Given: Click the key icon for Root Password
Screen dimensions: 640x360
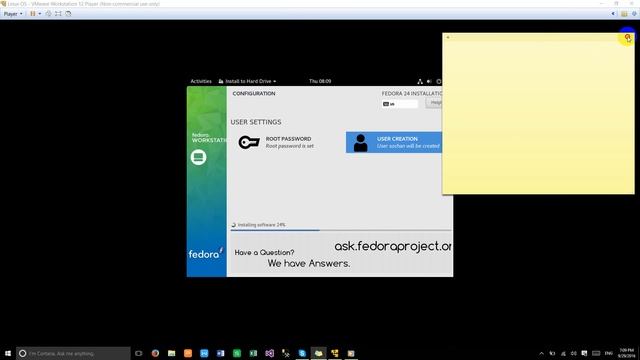Looking at the screenshot, I should (x=249, y=142).
